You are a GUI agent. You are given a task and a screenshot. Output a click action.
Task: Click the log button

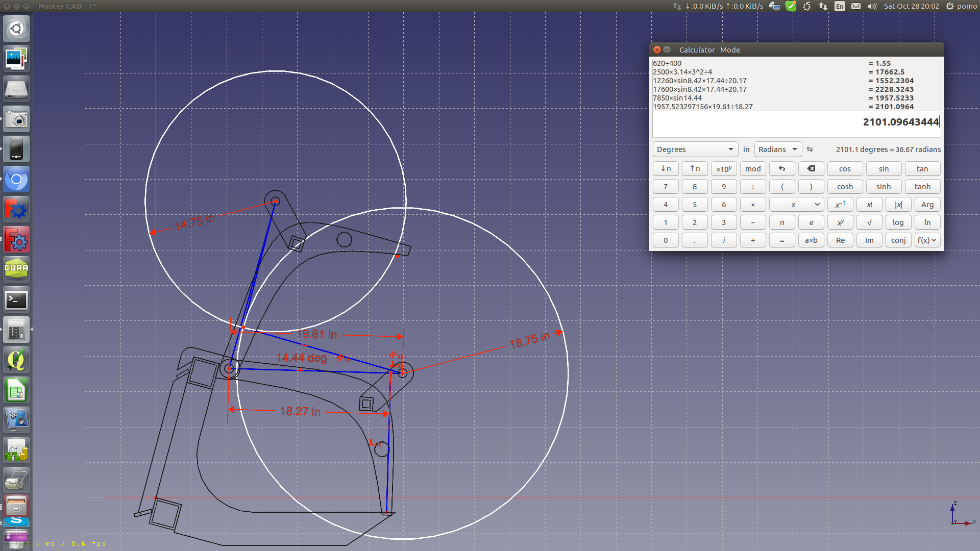(898, 222)
